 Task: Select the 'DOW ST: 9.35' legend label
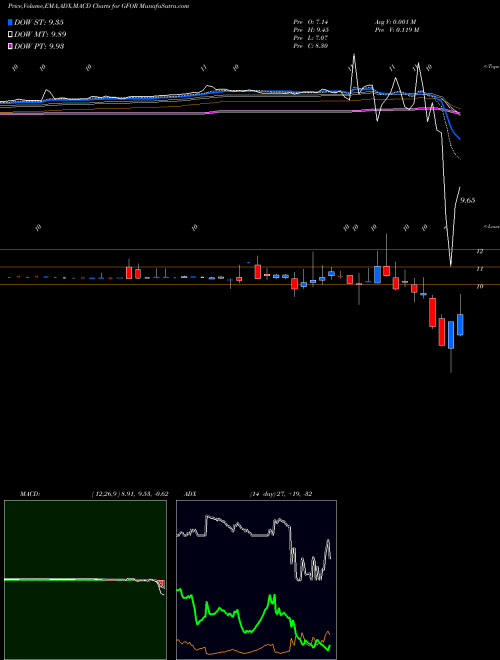point(39,22)
